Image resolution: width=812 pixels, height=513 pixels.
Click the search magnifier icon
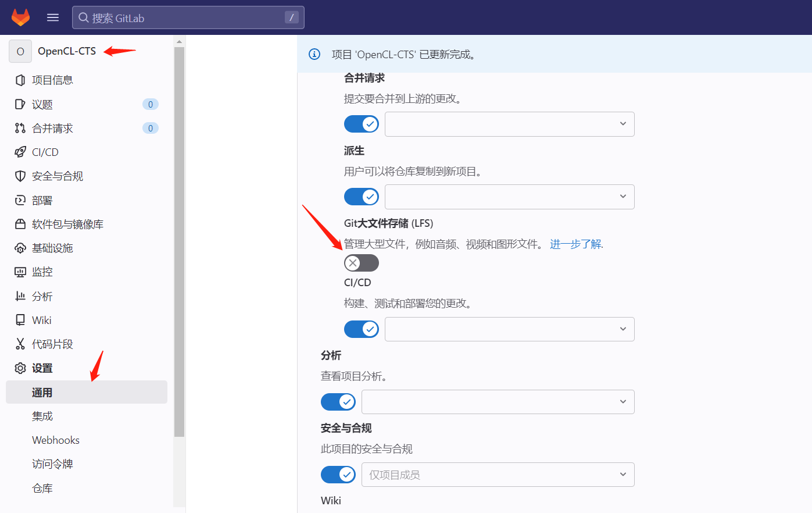tap(84, 17)
